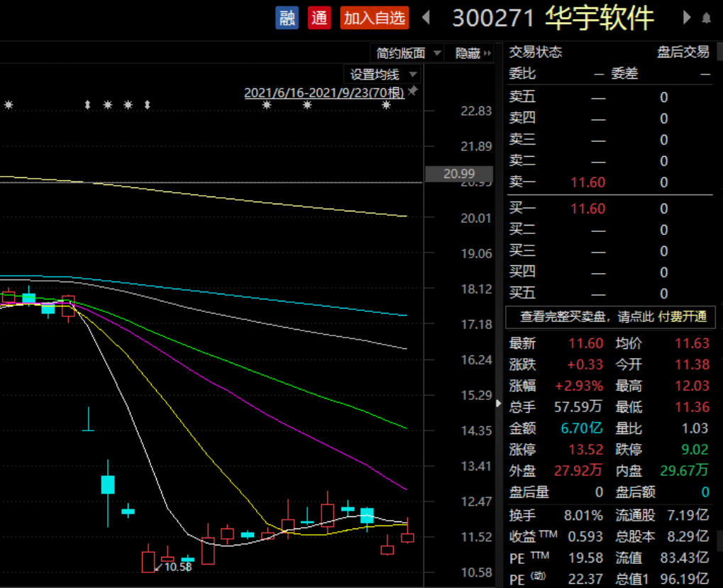Click the 300271 华宇软件 stock title
The height and width of the screenshot is (588, 723).
click(x=553, y=18)
